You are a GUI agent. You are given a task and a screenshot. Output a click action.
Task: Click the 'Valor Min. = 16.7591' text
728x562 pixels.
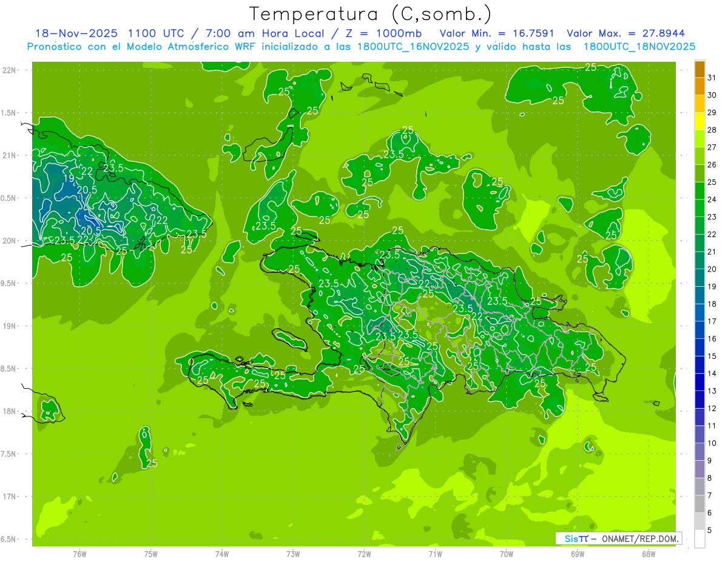[498, 33]
